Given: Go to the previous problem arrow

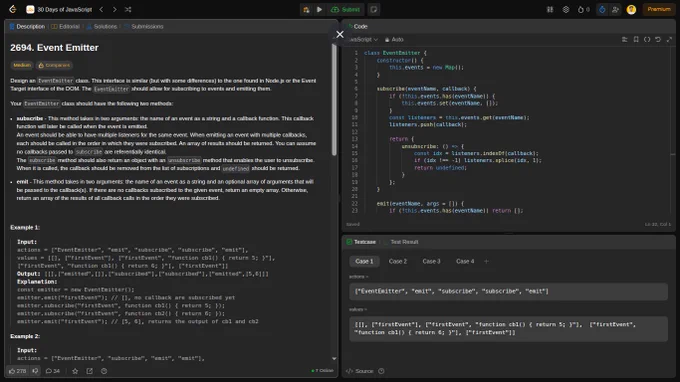Looking at the screenshot, I should (101, 9).
